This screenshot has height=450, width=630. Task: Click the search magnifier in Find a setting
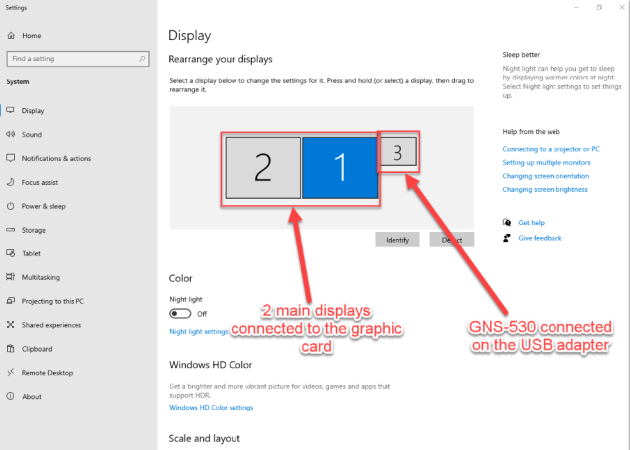tap(142, 59)
